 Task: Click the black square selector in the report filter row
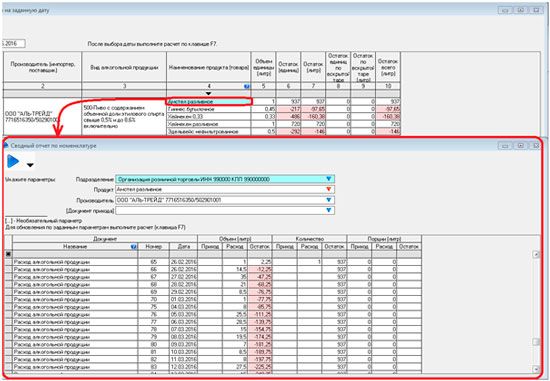(8, 254)
